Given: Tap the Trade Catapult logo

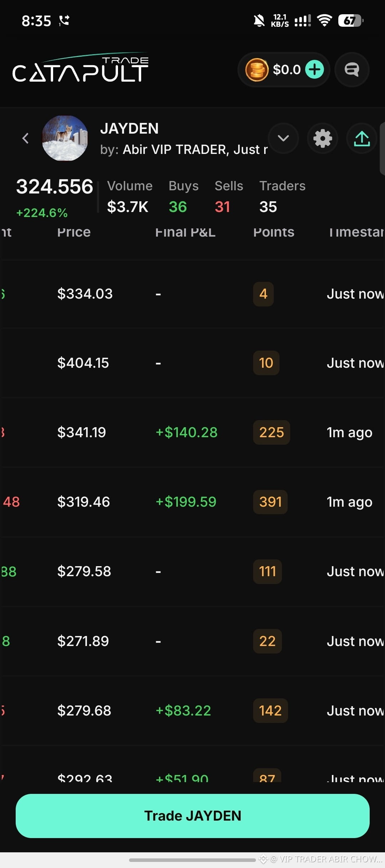Looking at the screenshot, I should 81,68.
